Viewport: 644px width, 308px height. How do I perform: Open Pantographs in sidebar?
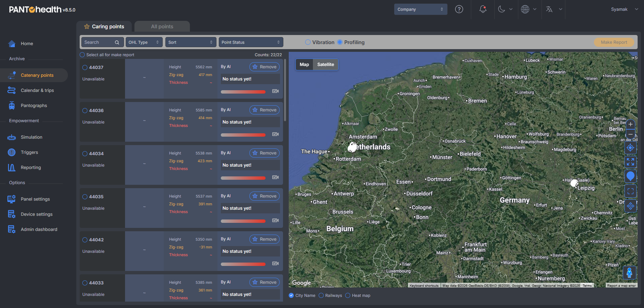pyautogui.click(x=34, y=106)
